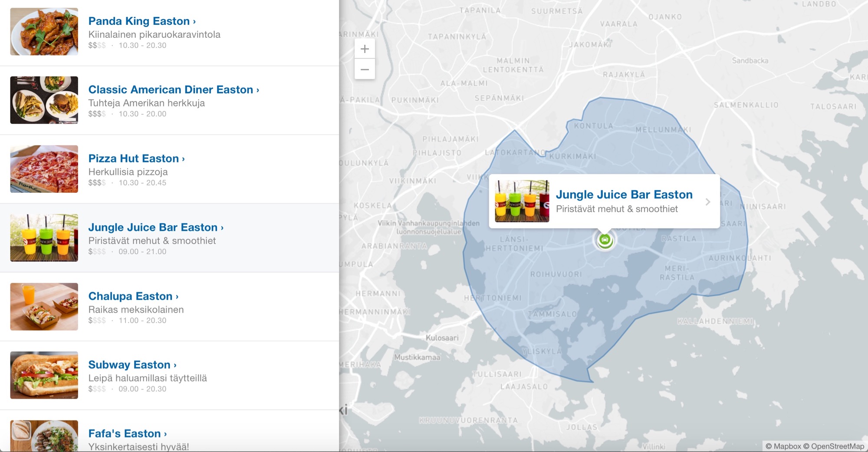Click the green car delivery marker
The width and height of the screenshot is (868, 452).
click(x=605, y=240)
